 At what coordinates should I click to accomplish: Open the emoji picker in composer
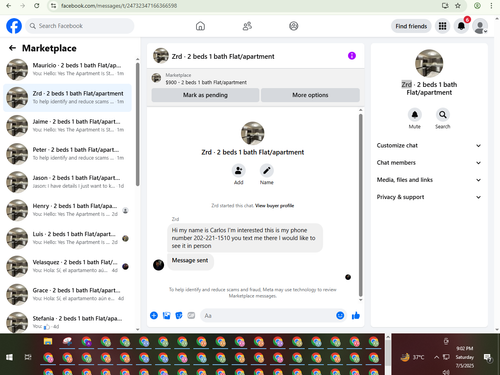pos(340,315)
